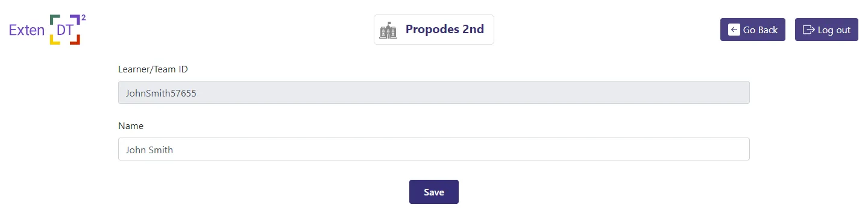Click the left arrow icon in Go Back

click(734, 30)
